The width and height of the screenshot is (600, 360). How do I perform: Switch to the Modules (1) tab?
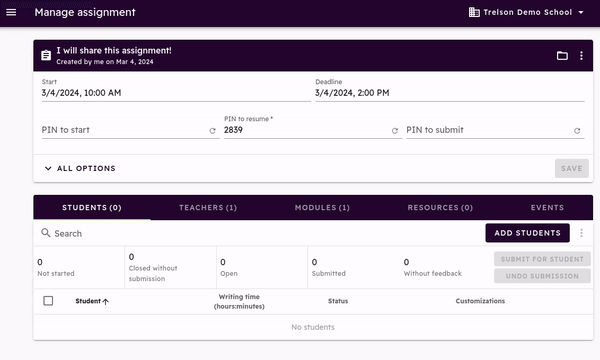point(322,207)
